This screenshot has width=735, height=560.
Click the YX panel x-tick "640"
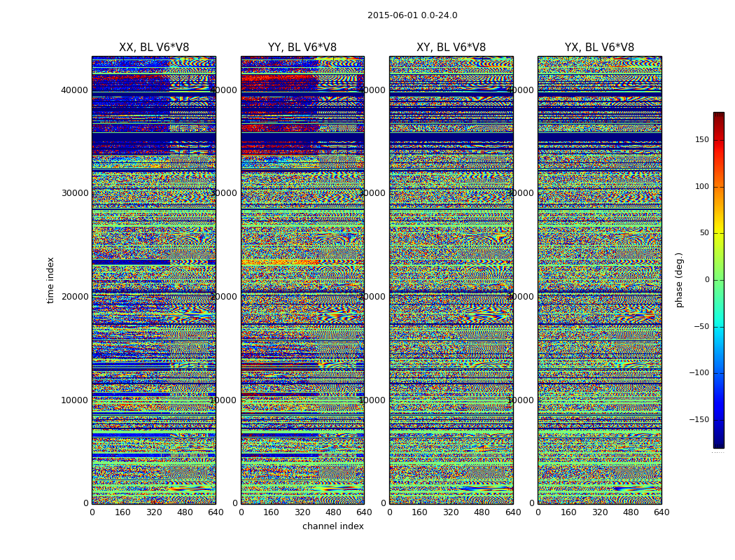pos(661,512)
